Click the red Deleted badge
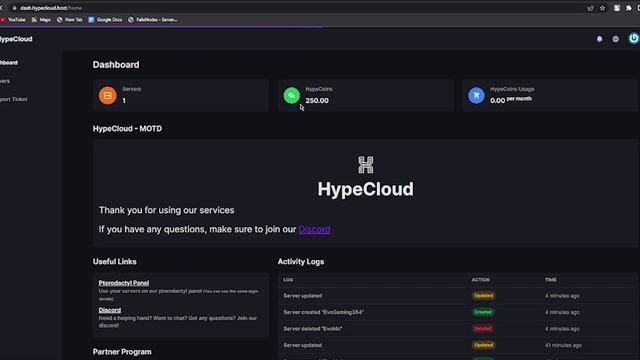640x360 pixels. pyautogui.click(x=483, y=329)
